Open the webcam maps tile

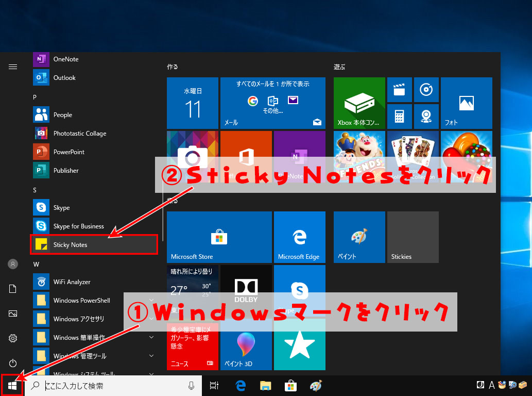426,117
